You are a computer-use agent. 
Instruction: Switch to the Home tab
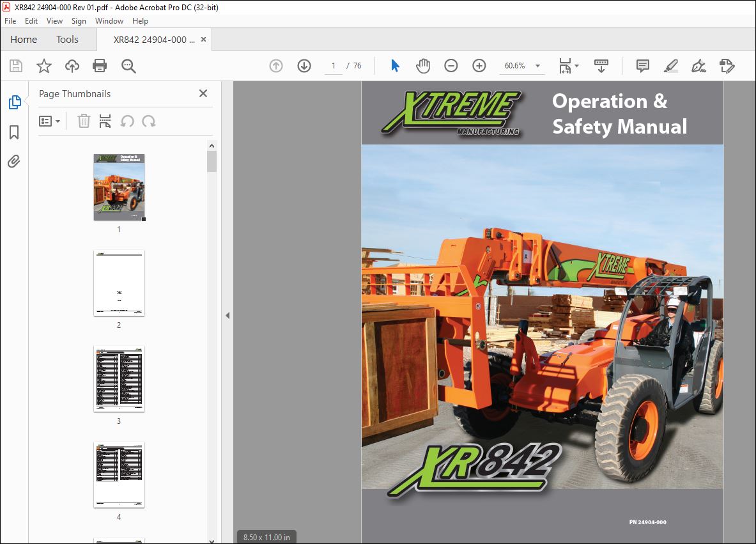click(x=24, y=40)
